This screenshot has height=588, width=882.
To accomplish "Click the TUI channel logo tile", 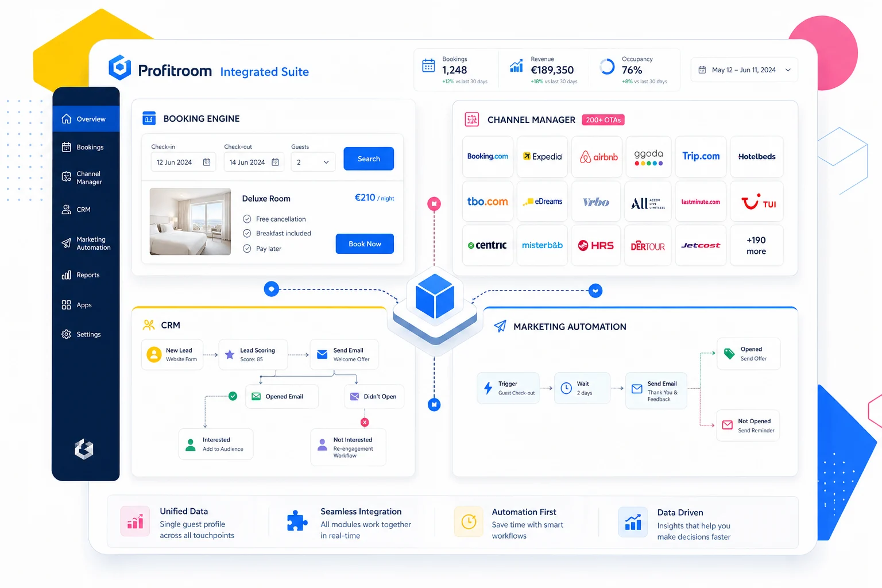I will [757, 202].
